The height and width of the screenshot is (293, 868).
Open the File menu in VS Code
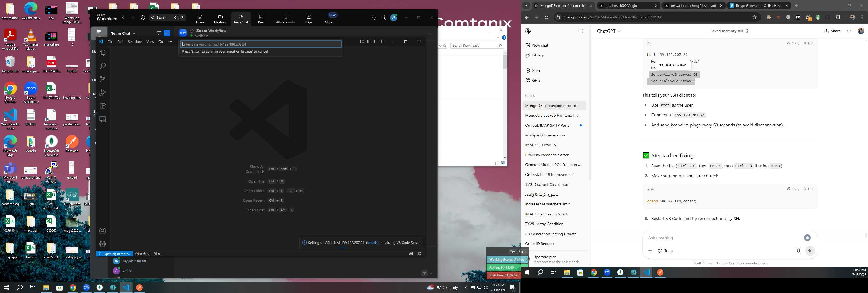[110, 42]
